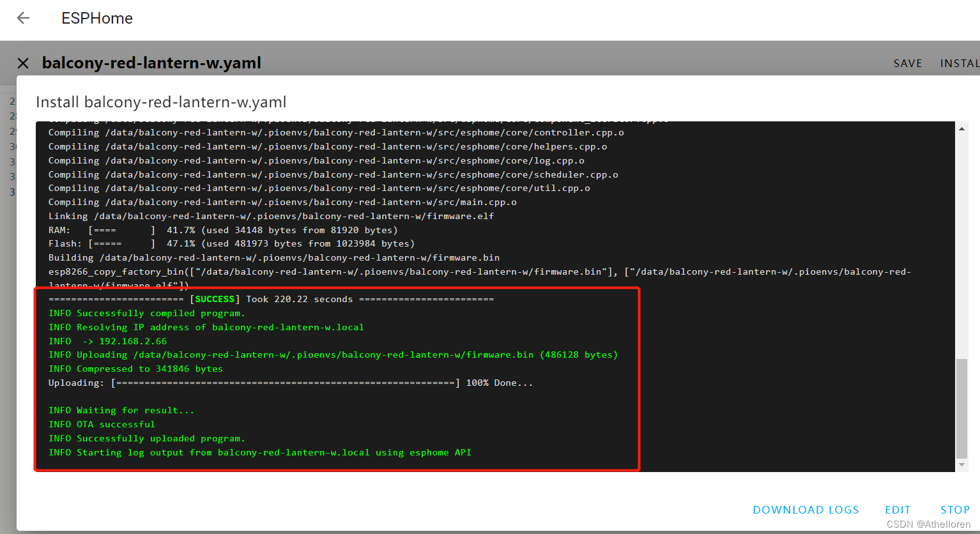980x534 pixels.
Task: Click the '-> 192.168.2.66' log line
Action: coord(107,341)
